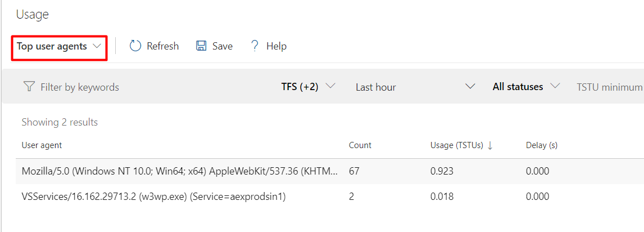The height and width of the screenshot is (232, 644).
Task: Click the Refresh button label
Action: (x=162, y=46)
